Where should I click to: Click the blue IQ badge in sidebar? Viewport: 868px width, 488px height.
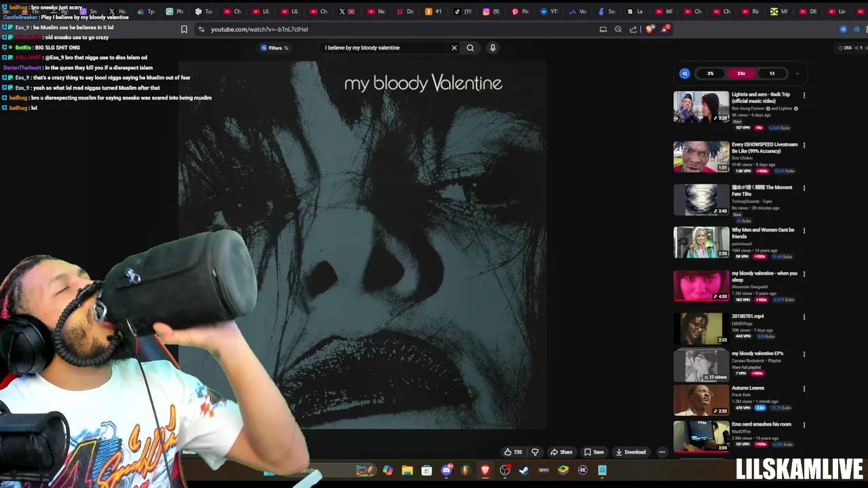684,73
